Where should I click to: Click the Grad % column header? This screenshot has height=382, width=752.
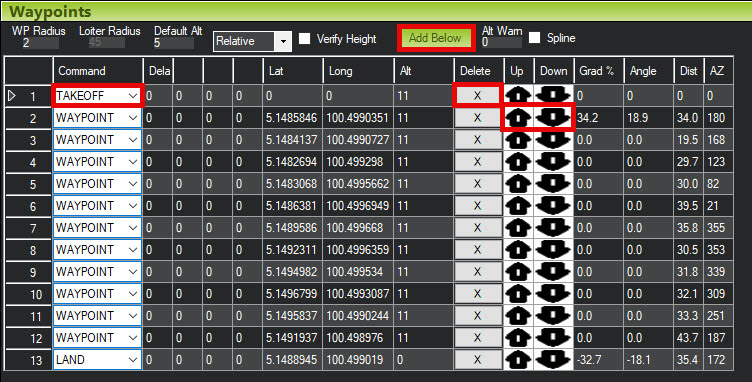click(599, 71)
